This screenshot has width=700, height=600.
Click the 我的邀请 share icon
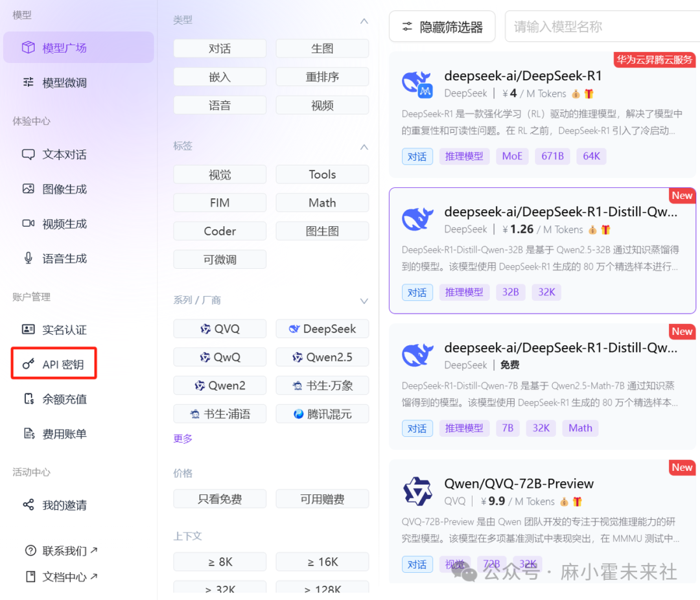(x=29, y=505)
